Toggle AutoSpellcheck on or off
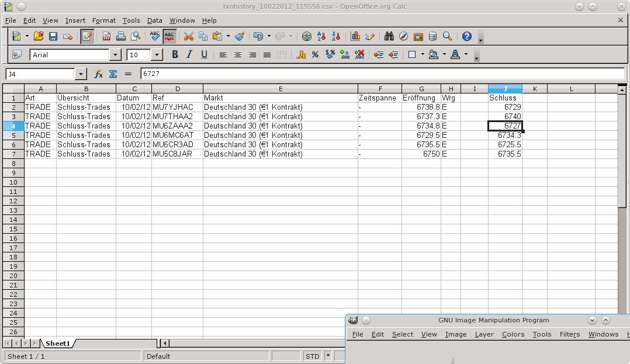This screenshot has height=364, width=630. click(x=169, y=36)
